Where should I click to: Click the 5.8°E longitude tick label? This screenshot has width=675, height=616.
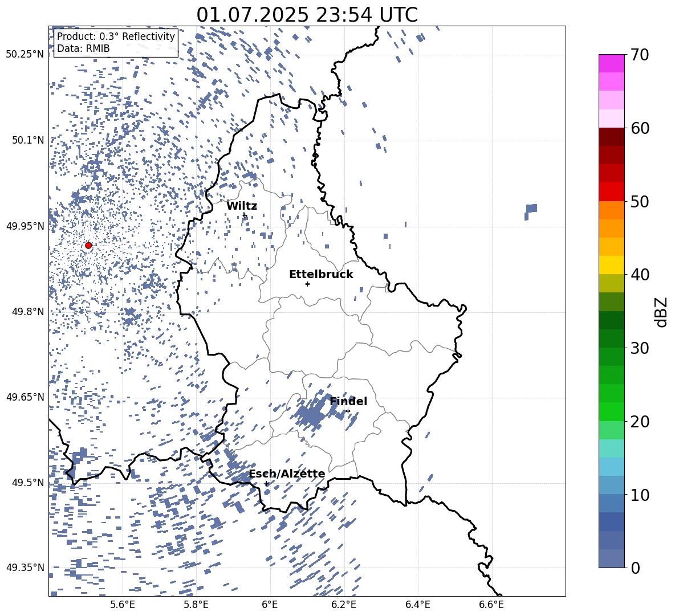[196, 605]
